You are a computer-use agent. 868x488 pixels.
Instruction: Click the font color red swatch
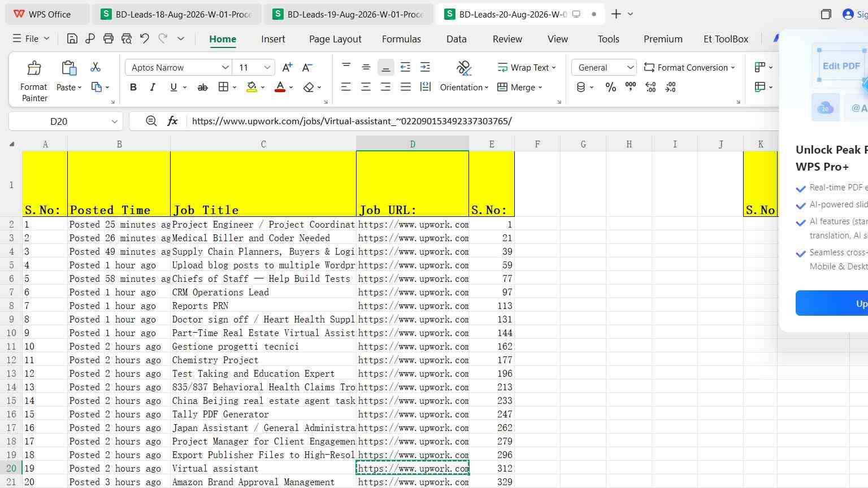coord(280,87)
